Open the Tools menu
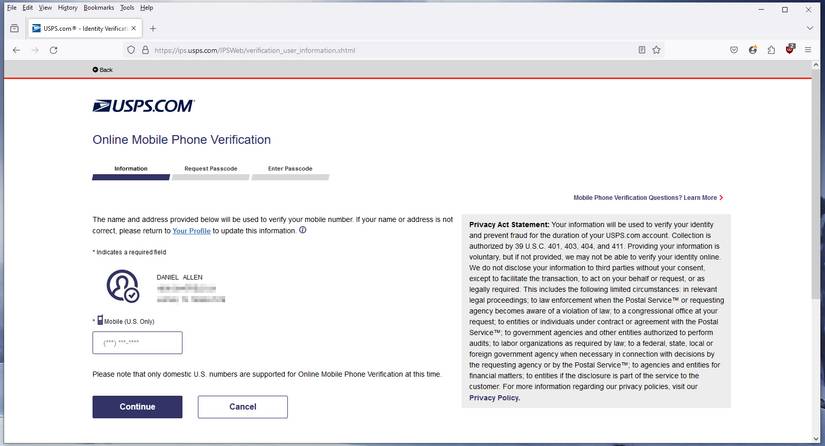The width and height of the screenshot is (825, 446). click(127, 7)
